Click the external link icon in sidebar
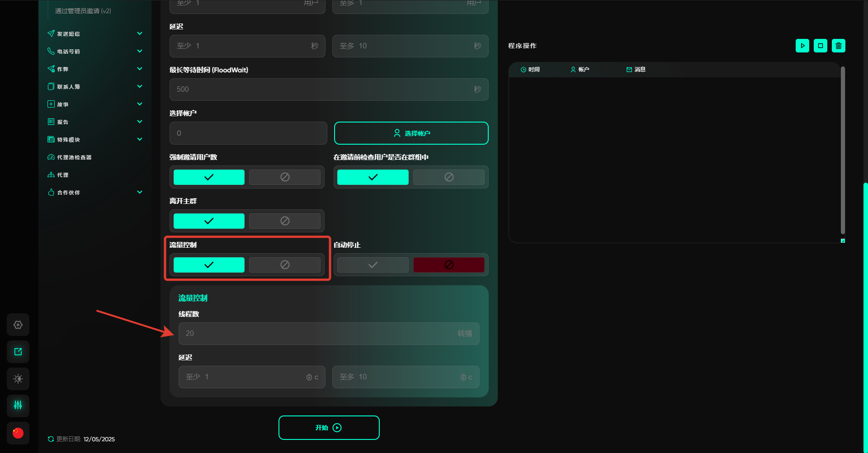The height and width of the screenshot is (453, 868). pos(18,352)
